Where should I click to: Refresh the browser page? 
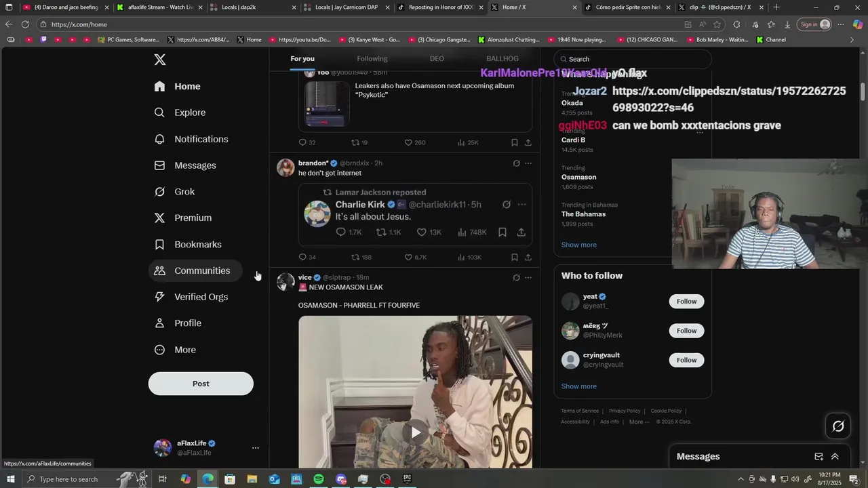click(x=25, y=24)
